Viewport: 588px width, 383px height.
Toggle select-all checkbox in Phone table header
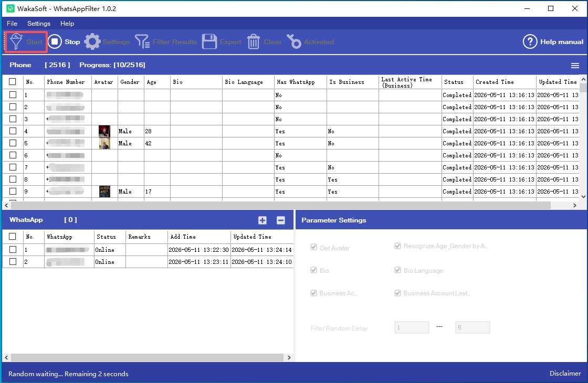click(x=13, y=82)
